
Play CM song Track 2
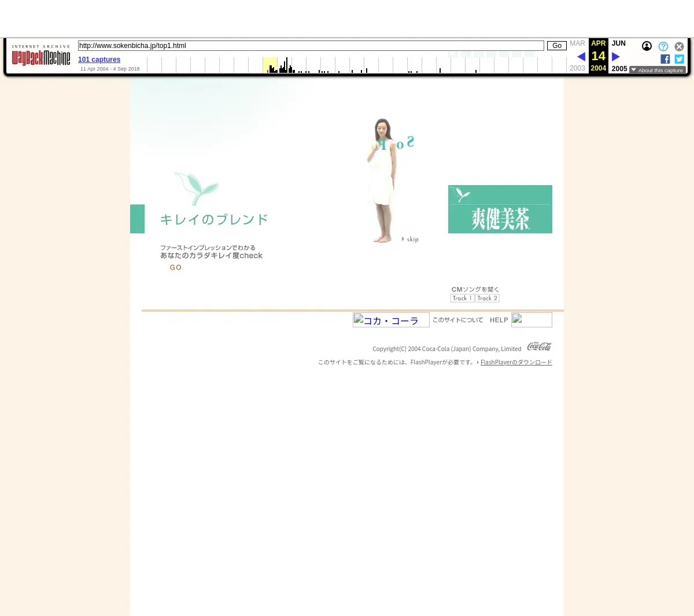[x=488, y=298]
